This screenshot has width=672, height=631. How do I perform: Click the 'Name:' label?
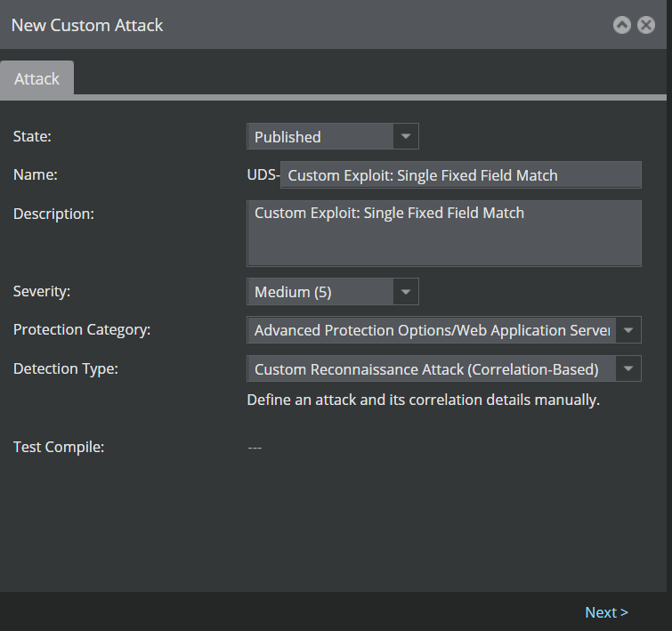coord(35,175)
